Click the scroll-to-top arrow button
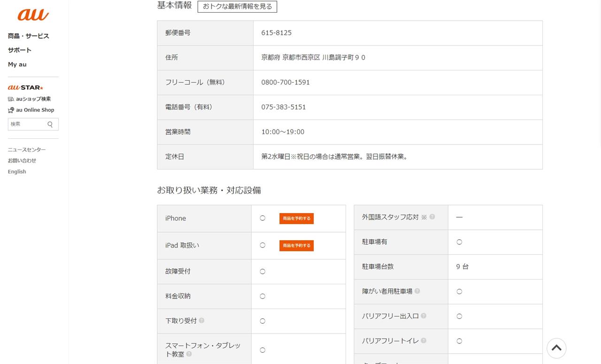601x364 pixels. coord(556,348)
